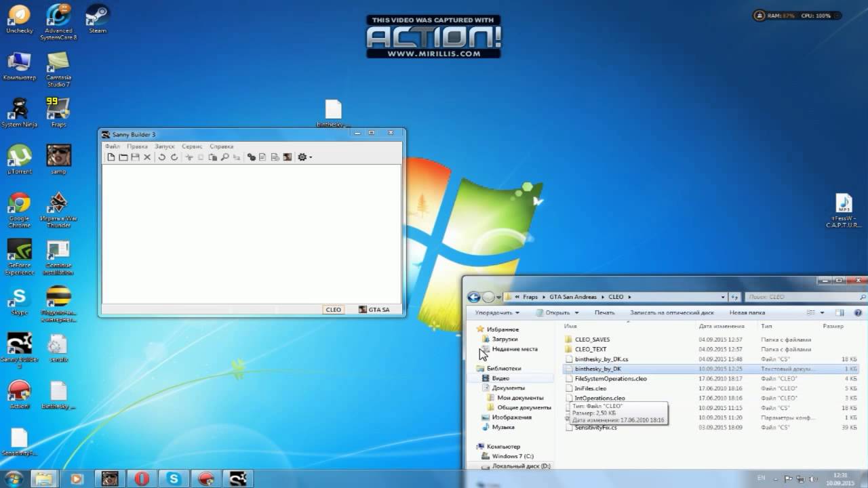Click Decompile document icon in Sanny Builder toolbar

[263, 157]
